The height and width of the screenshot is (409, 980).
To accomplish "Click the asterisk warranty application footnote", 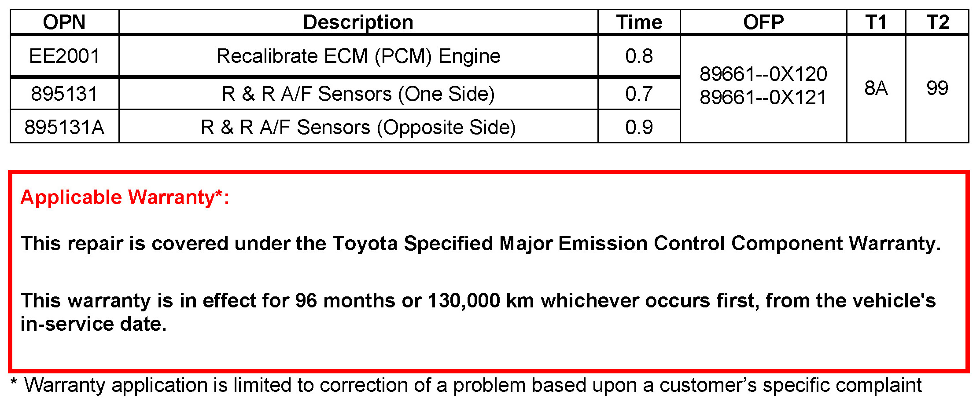I will tap(466, 385).
